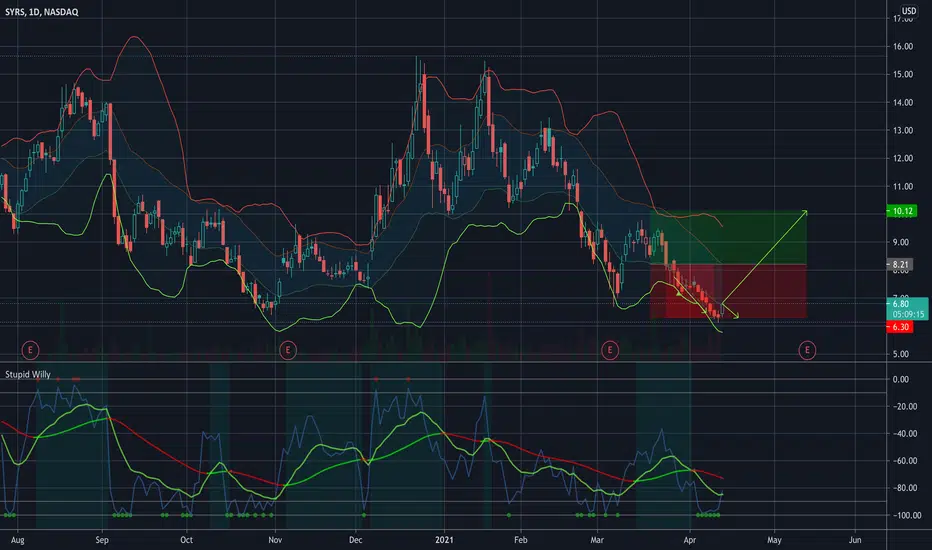This screenshot has height=550, width=932.
Task: Click the 11.00 price axis label
Action: pyautogui.click(x=903, y=186)
